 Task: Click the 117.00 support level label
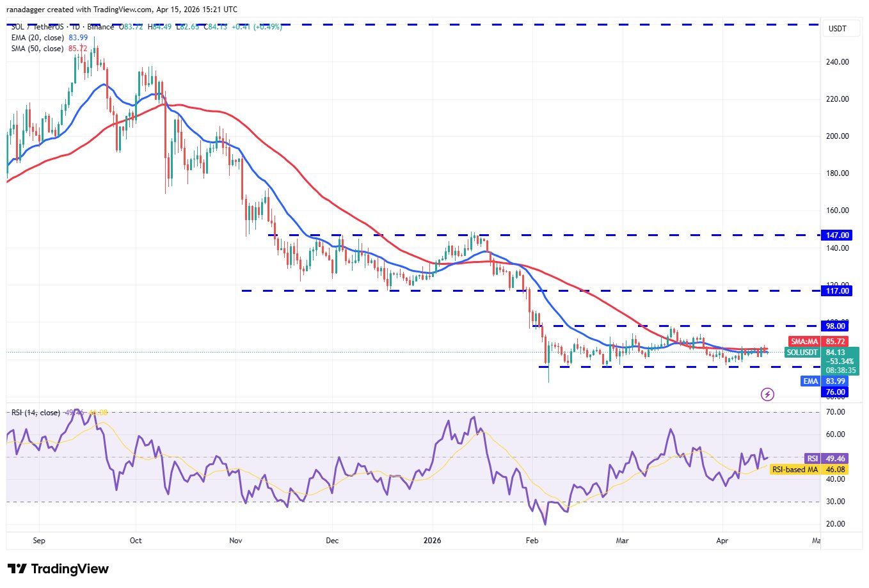(x=837, y=291)
